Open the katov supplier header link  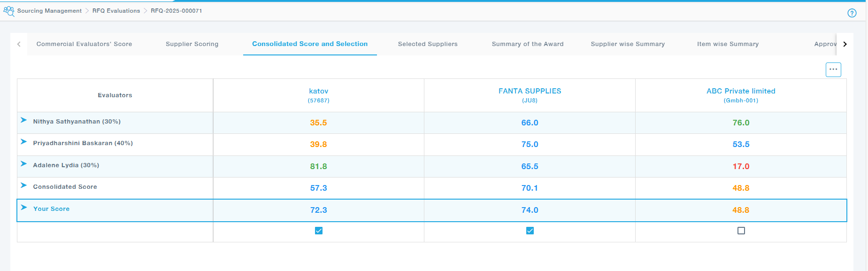click(x=319, y=91)
